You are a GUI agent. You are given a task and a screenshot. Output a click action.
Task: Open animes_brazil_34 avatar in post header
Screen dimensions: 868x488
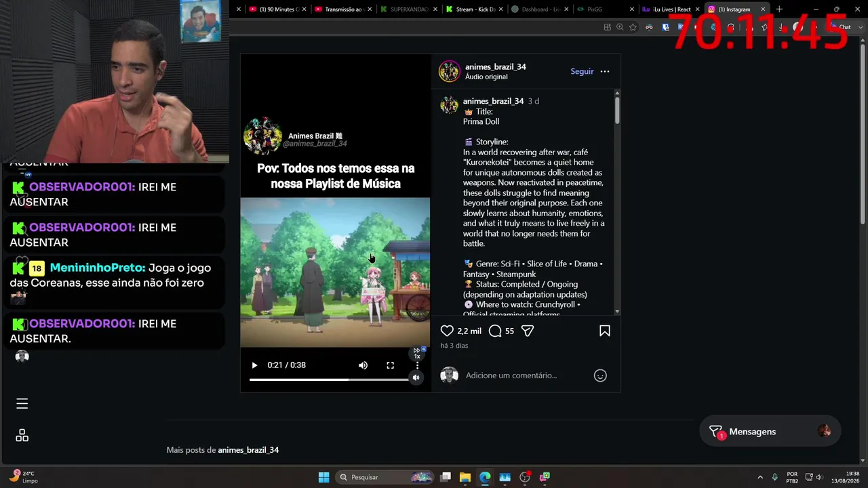449,71
